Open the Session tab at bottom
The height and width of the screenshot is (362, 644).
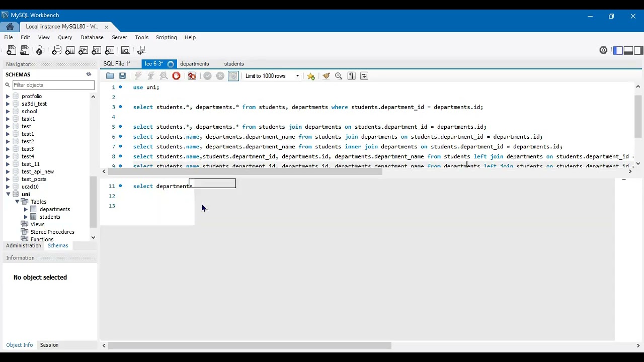[49, 345]
